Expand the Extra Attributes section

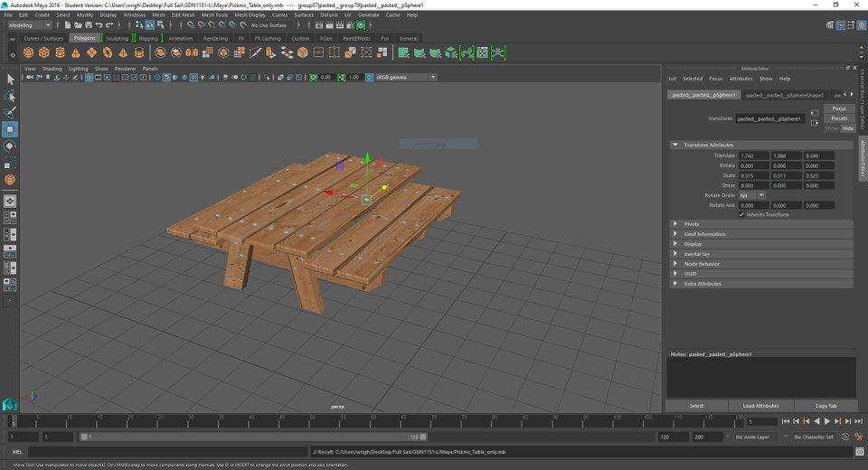[761, 284]
